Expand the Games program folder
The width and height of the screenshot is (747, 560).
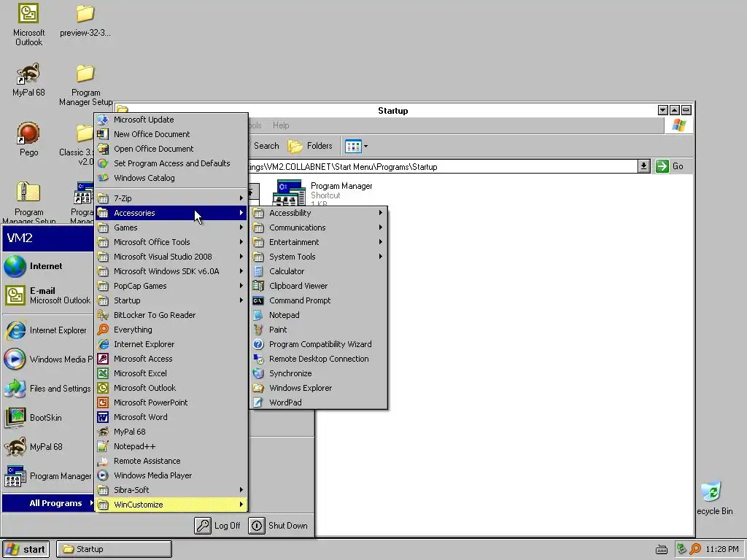coord(171,227)
